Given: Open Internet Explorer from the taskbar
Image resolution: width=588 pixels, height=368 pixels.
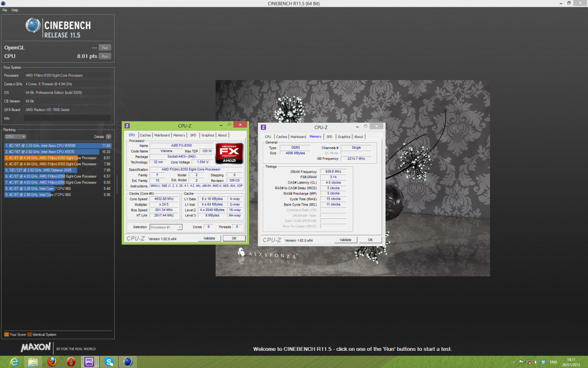Looking at the screenshot, I should (14, 362).
